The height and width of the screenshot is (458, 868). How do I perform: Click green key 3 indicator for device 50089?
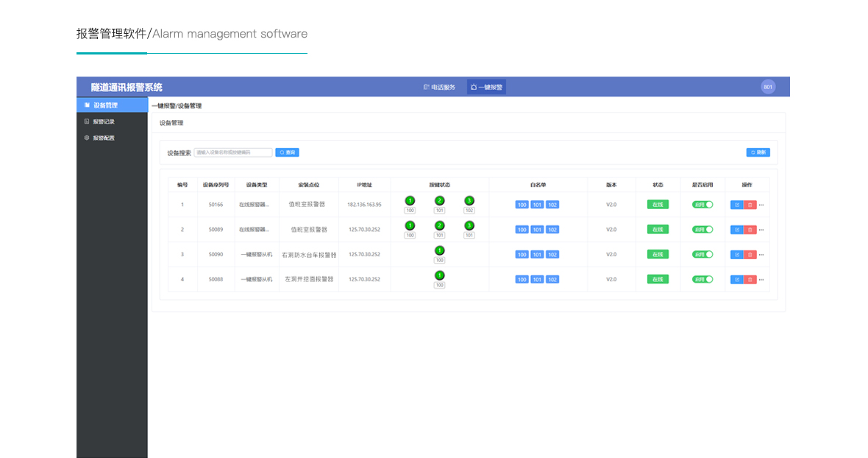tap(469, 225)
